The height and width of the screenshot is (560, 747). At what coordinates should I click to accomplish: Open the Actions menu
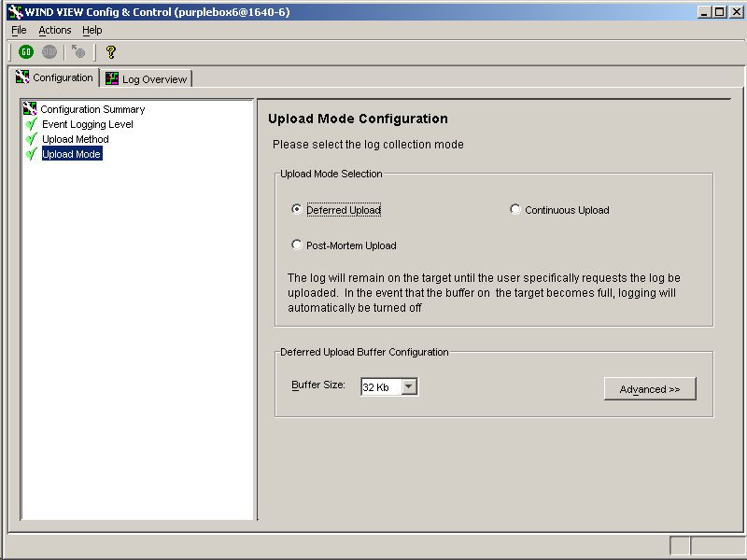tap(54, 30)
